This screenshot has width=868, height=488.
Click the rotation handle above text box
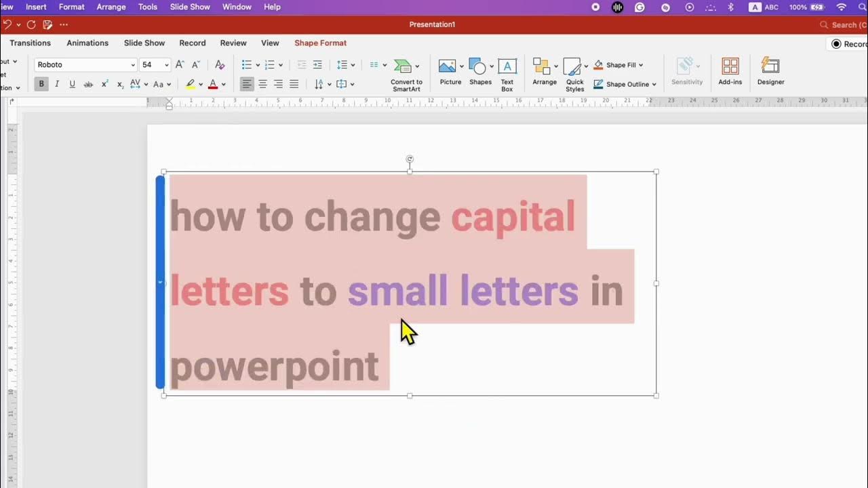(410, 159)
